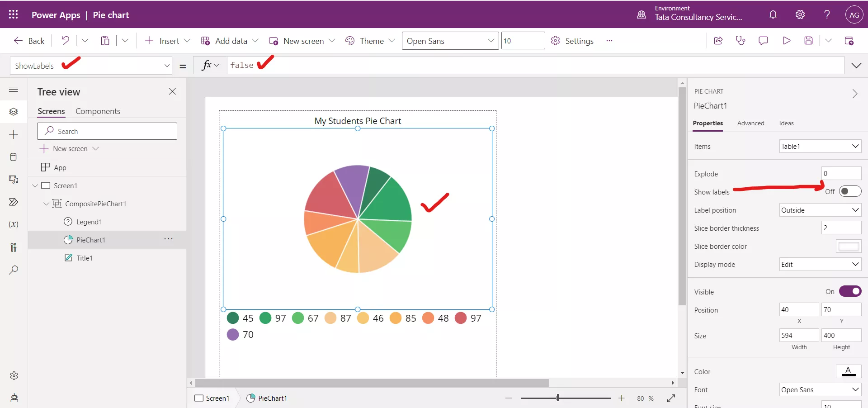Open the Slice border color swatch
Image resolution: width=868 pixels, height=408 pixels.
click(848, 246)
